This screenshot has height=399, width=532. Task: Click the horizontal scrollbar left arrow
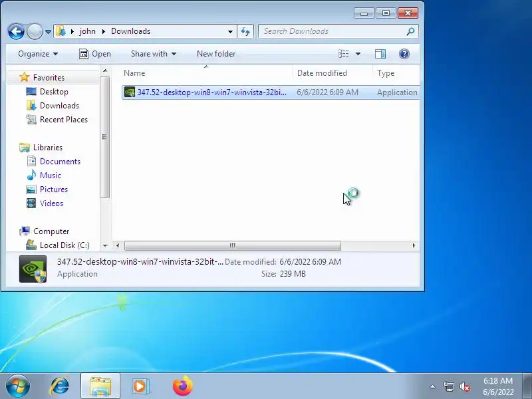(x=118, y=245)
